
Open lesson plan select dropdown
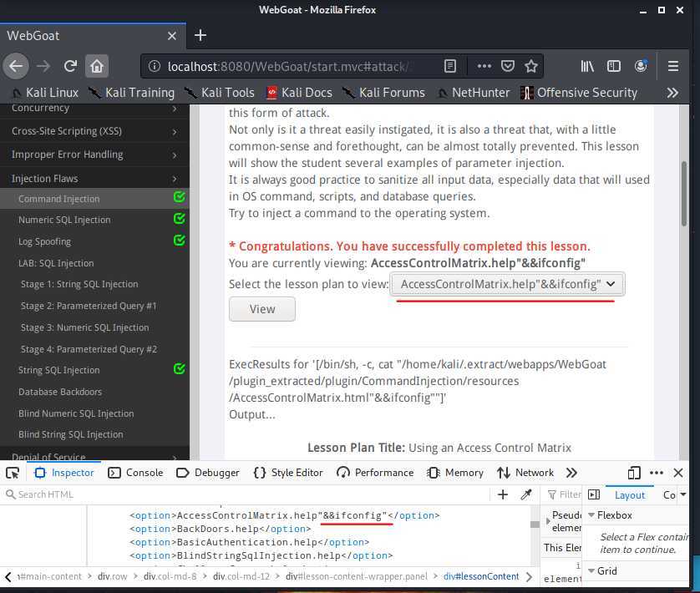(508, 284)
